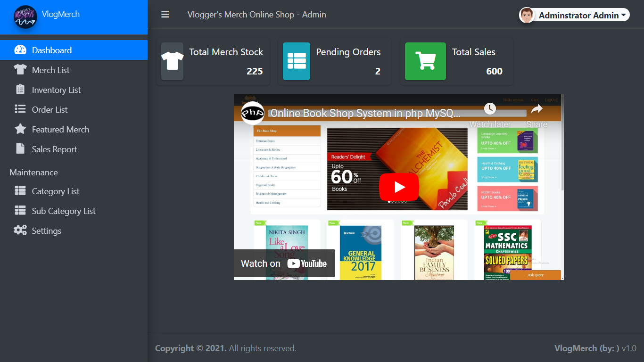The width and height of the screenshot is (644, 362).
Task: Click the Featured Merch star icon
Action: click(x=20, y=129)
